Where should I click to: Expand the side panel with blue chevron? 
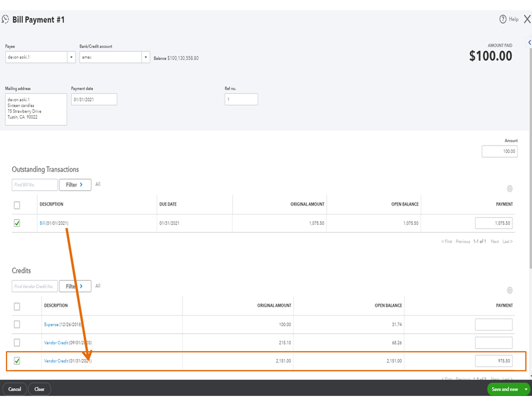click(529, 43)
